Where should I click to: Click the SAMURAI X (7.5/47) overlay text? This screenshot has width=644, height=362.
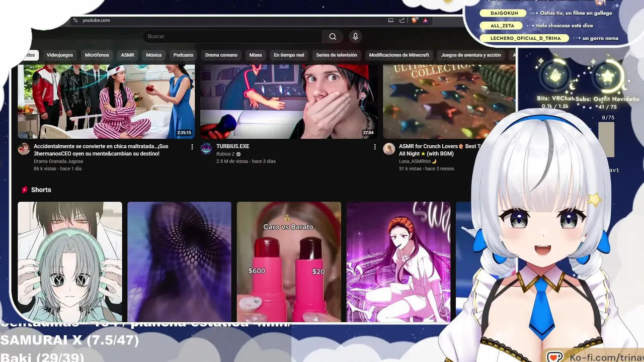point(69,340)
